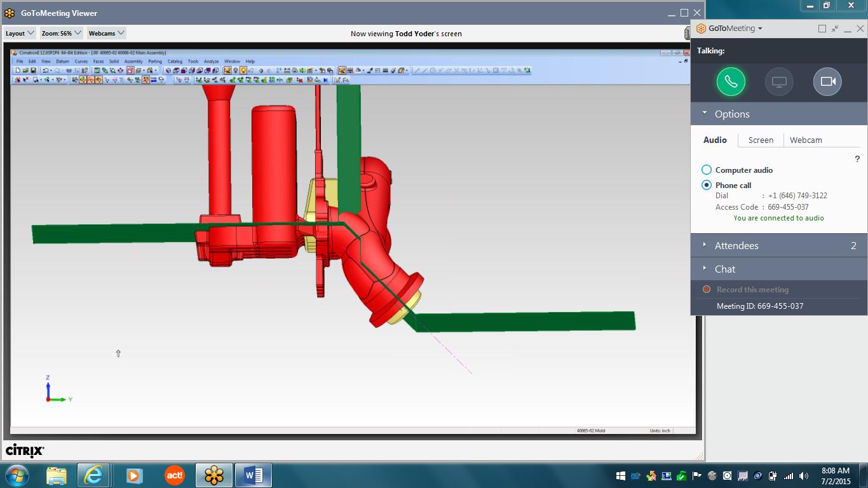The width and height of the screenshot is (868, 488).
Task: Click the webcam camera button
Action: (x=827, y=81)
